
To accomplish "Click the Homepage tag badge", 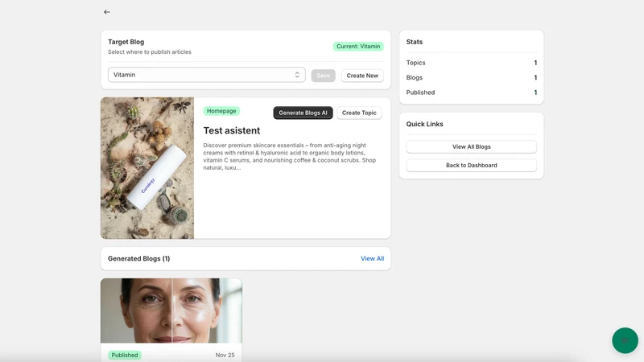I will pos(221,111).
